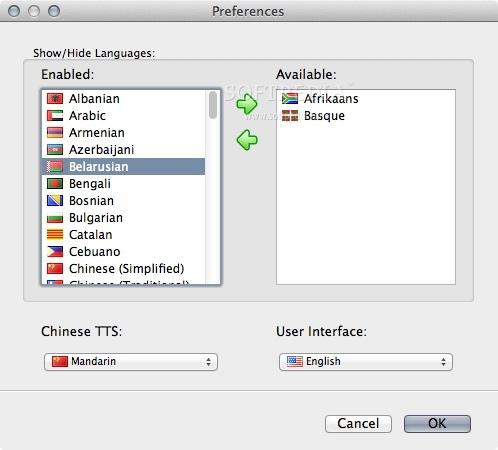Viewport: 498px width, 450px height.
Task: Minimize the Preferences window
Action: (x=34, y=11)
